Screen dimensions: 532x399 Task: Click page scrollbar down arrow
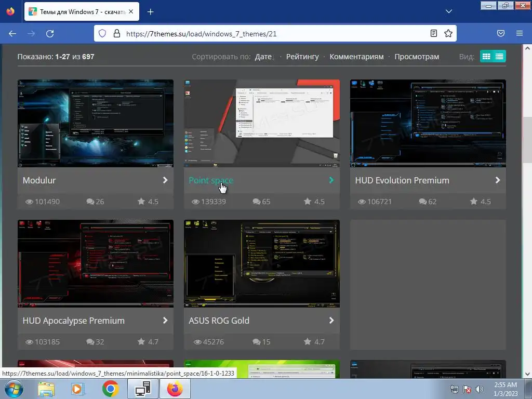tap(527, 374)
